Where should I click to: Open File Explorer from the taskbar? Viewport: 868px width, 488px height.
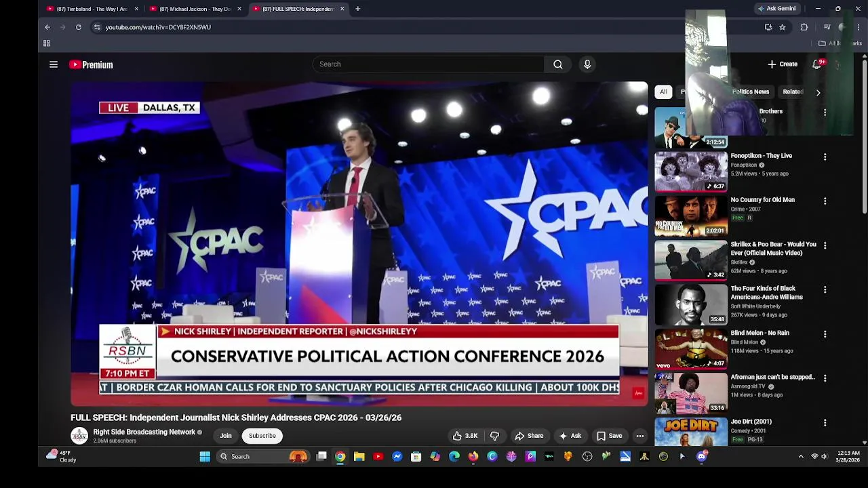click(359, 457)
